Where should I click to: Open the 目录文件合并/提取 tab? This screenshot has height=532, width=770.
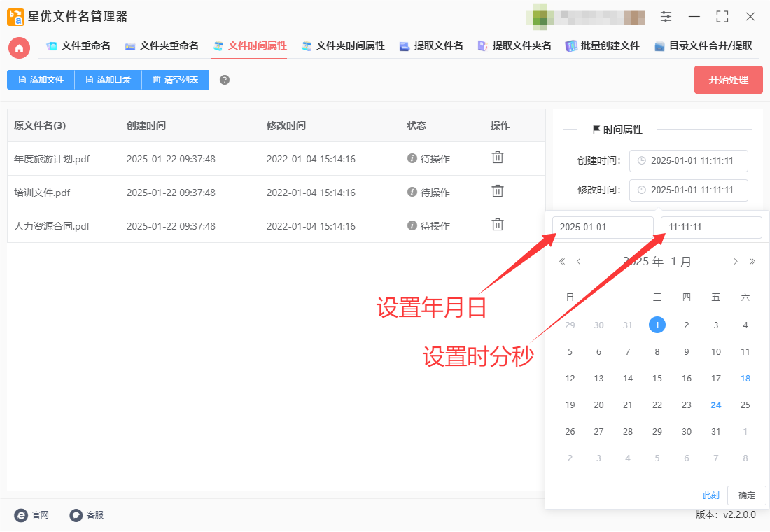coord(703,46)
